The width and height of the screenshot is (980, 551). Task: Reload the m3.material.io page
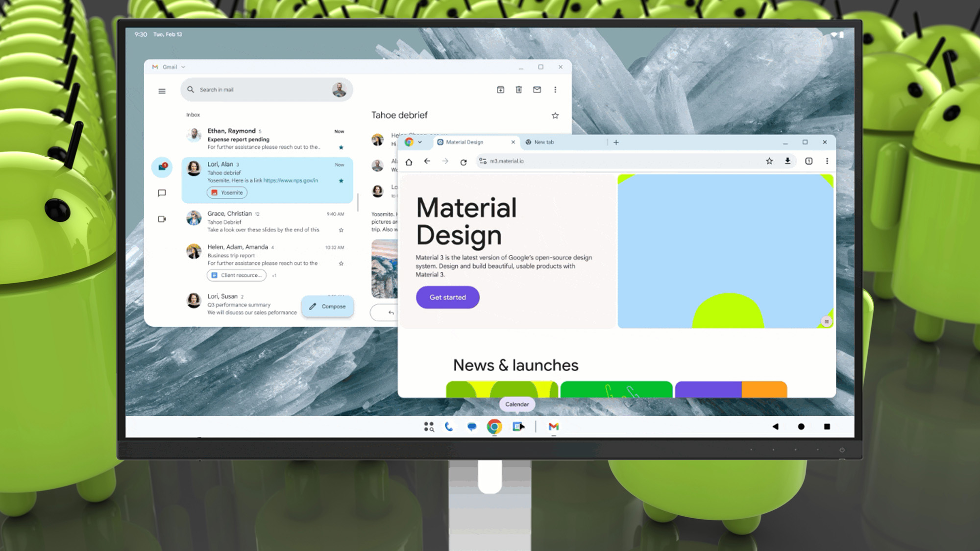click(x=463, y=162)
